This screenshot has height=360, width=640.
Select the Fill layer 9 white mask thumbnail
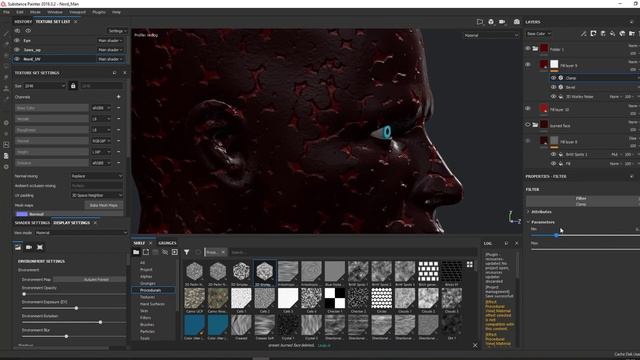tap(554, 64)
